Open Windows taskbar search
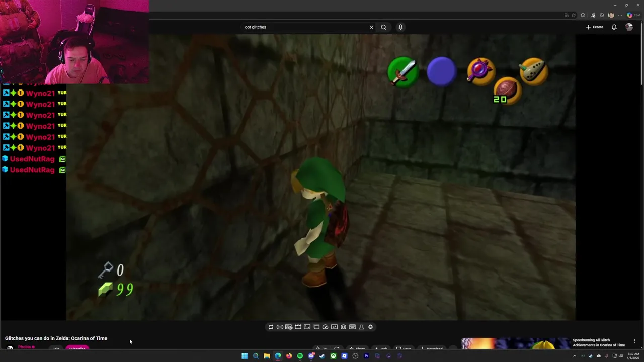Image resolution: width=644 pixels, height=362 pixels. pos(256,356)
